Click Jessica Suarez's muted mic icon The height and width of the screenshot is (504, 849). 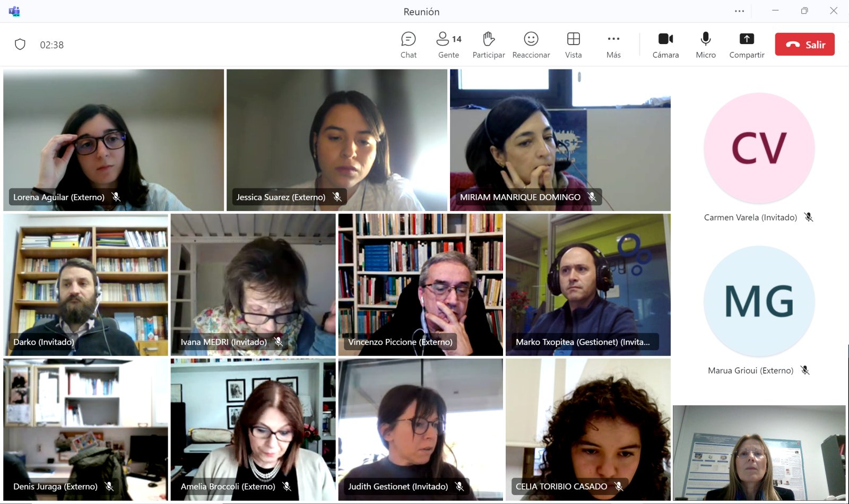tap(337, 197)
